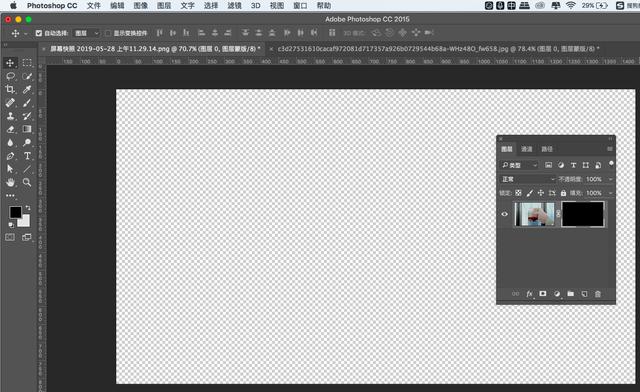Open the Move tool preset picker arrow
The width and height of the screenshot is (640, 392).
26,33
